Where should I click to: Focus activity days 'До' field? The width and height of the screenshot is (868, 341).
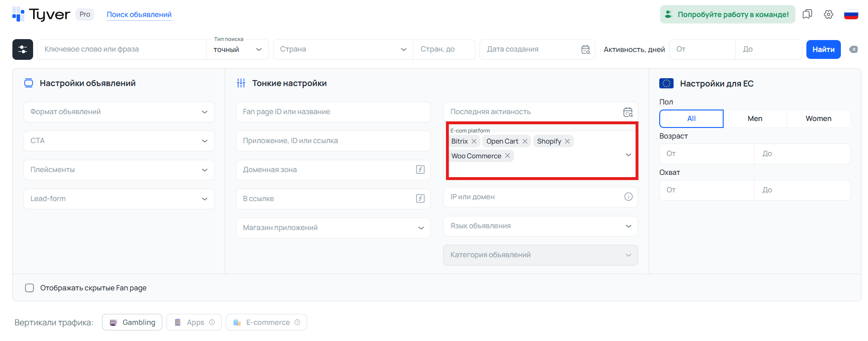769,49
